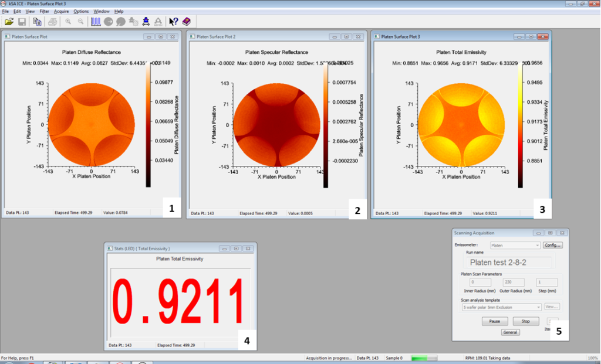The width and height of the screenshot is (601, 364).
Task: Click the Platen Total Emissivity color scale bar
Action: click(521, 125)
